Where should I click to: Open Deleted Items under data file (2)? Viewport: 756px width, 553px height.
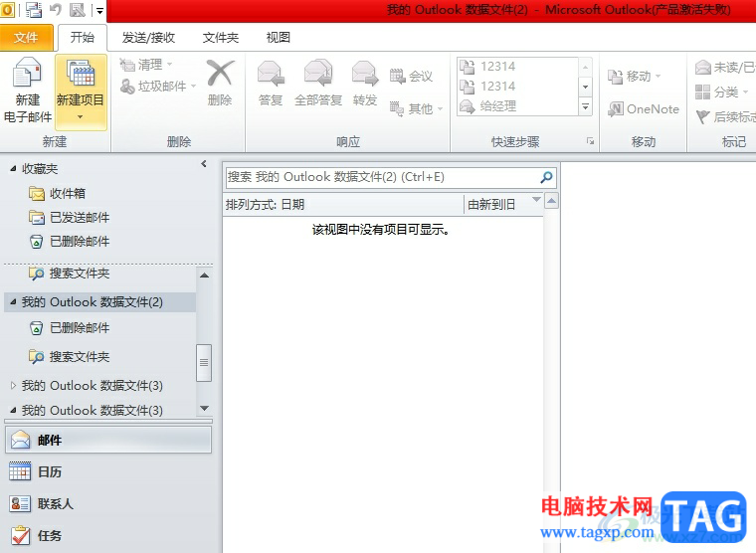click(69, 328)
